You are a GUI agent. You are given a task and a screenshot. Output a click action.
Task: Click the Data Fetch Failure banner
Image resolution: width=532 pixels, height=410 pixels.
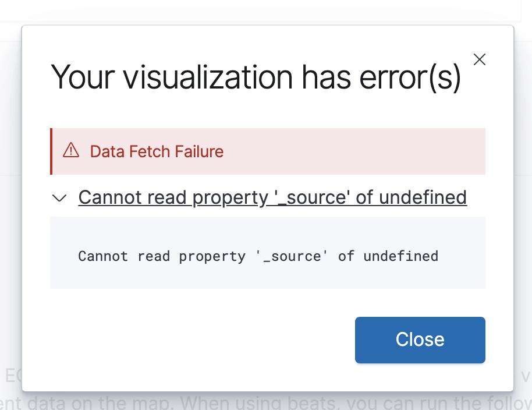coord(268,151)
